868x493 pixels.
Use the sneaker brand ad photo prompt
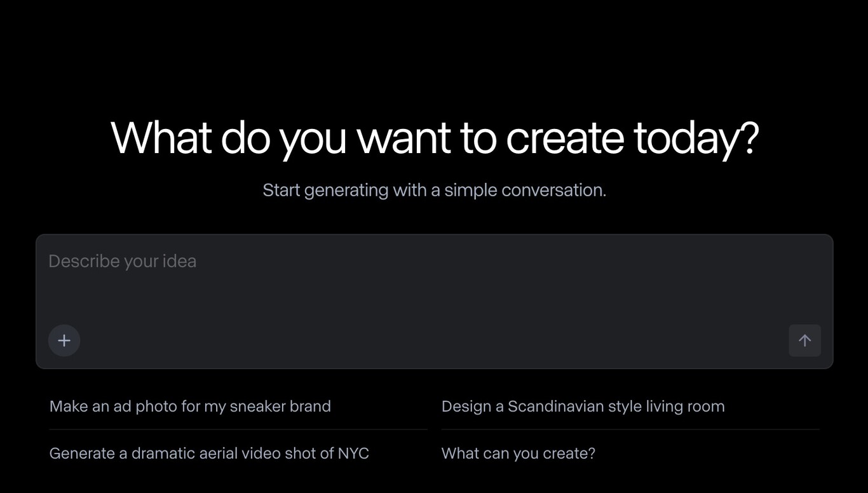pyautogui.click(x=190, y=407)
